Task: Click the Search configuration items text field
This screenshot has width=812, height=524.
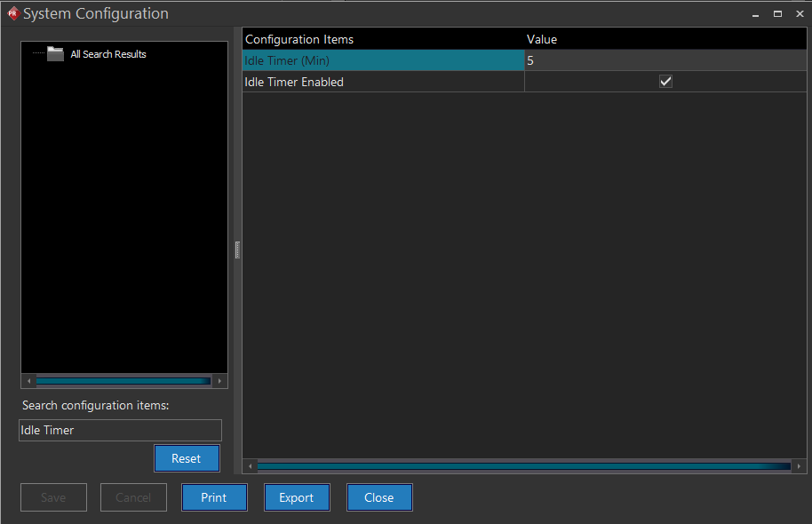Action: [120, 430]
